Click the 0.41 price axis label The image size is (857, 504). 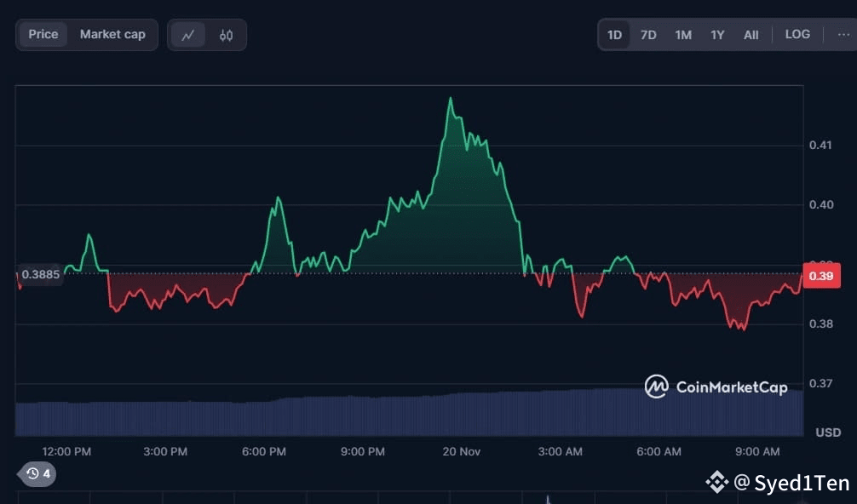coord(820,146)
